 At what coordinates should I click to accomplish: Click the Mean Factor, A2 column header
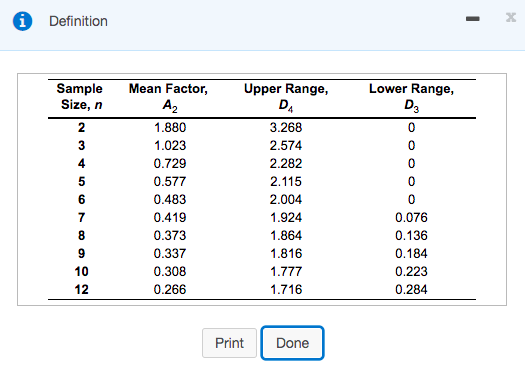[x=168, y=97]
